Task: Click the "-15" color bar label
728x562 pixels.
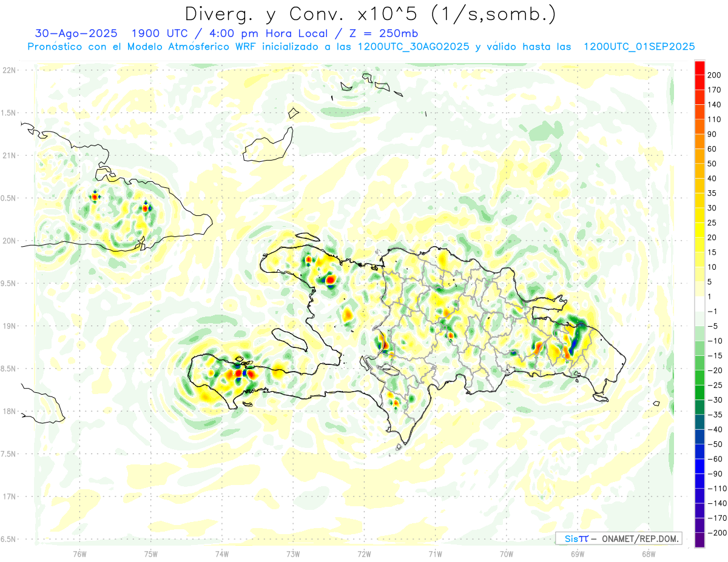Action: point(715,355)
